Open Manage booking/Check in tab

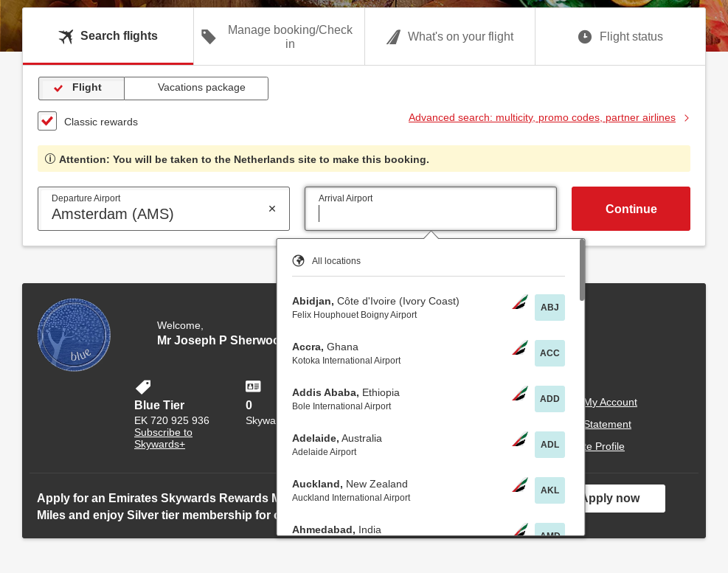(279, 36)
